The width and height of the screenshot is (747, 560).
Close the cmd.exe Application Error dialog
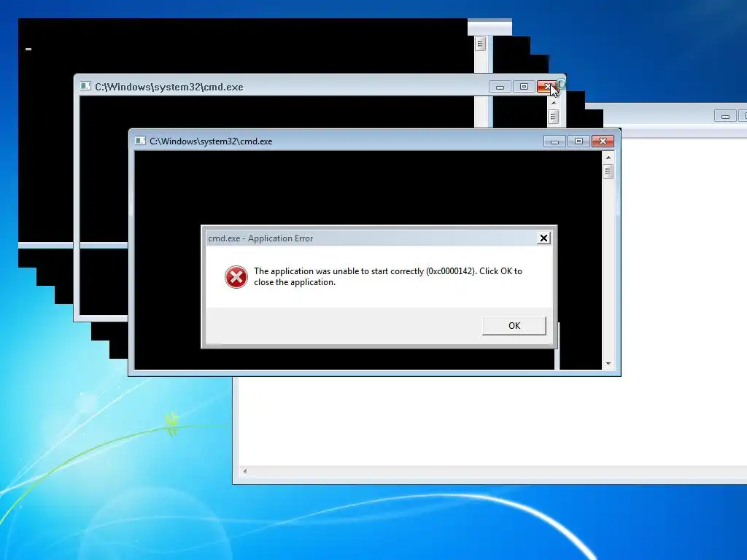pos(543,238)
